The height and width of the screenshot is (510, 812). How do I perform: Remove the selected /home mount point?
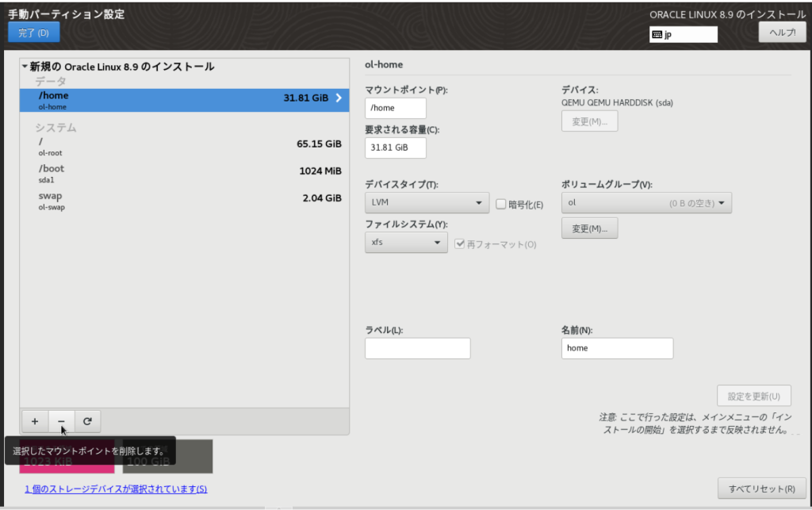tap(61, 421)
